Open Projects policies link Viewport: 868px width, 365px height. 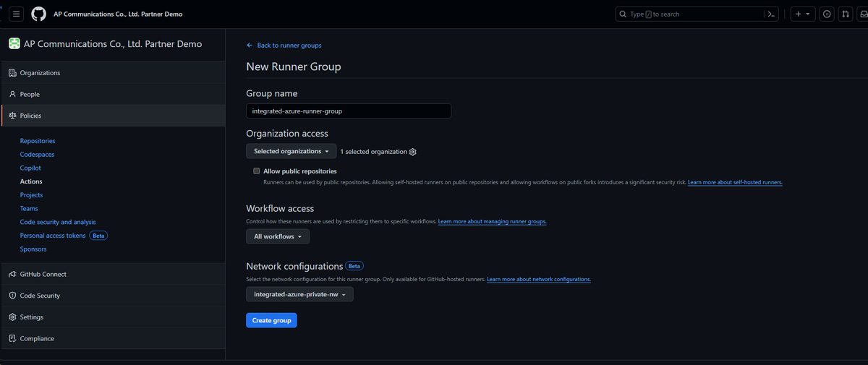pos(31,195)
